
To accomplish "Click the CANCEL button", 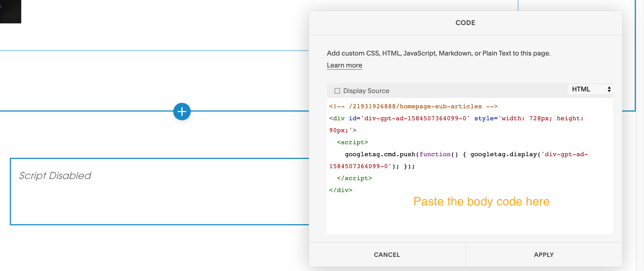I will click(x=387, y=255).
